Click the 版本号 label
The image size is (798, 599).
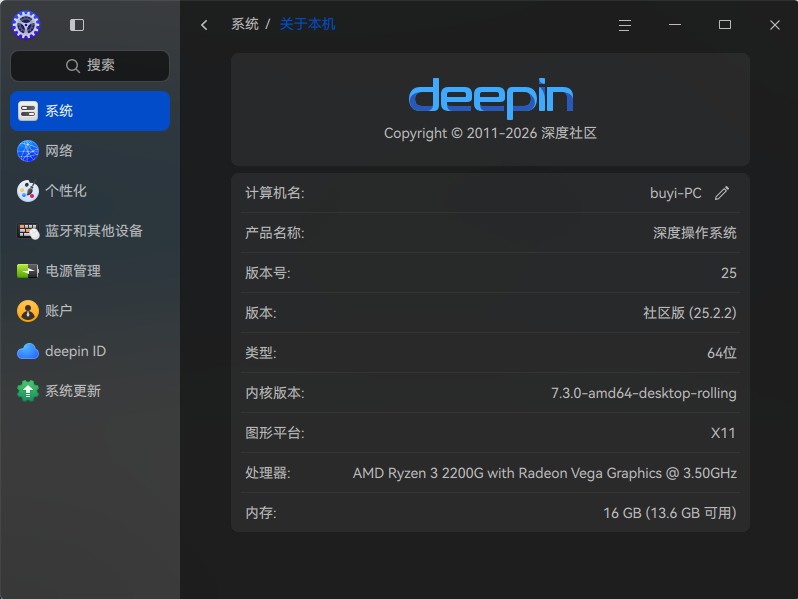(268, 273)
